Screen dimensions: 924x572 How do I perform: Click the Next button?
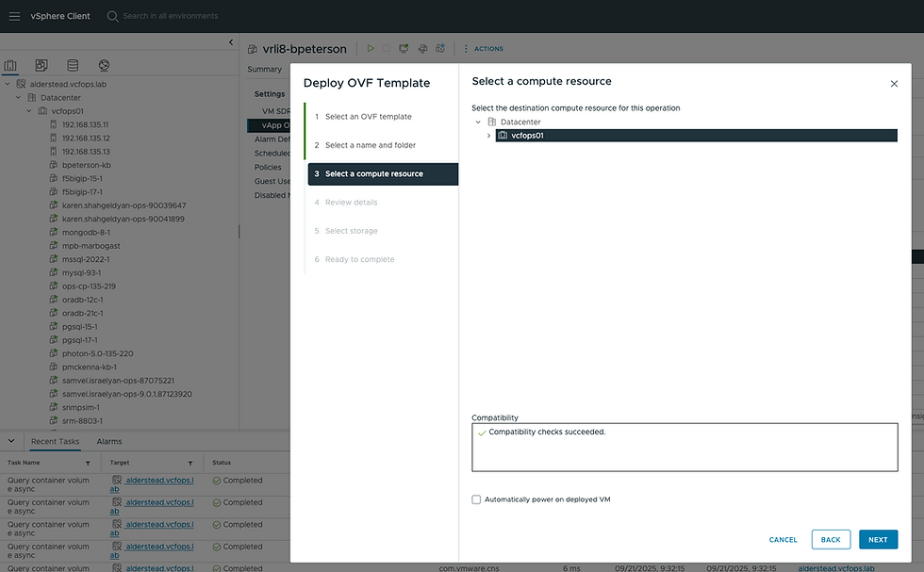pos(878,540)
